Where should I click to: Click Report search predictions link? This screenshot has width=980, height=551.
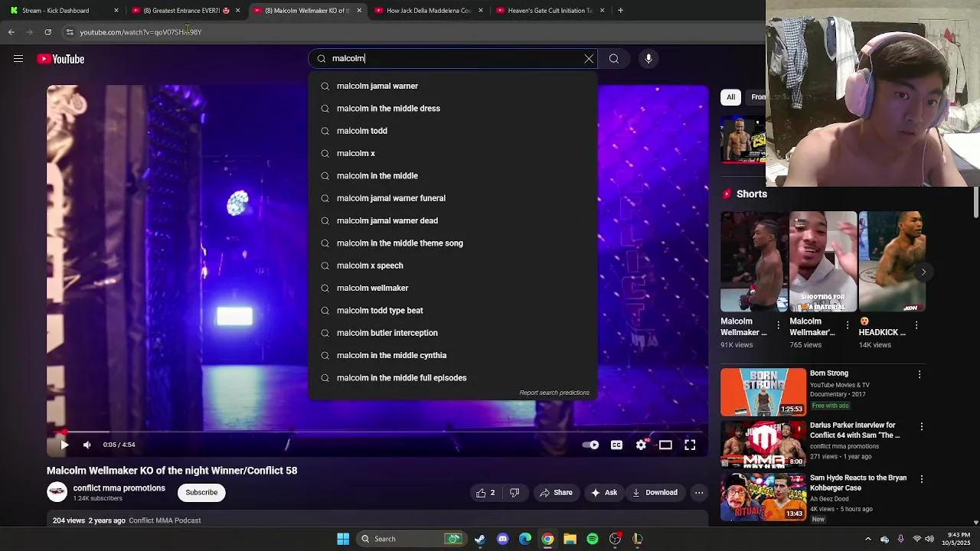(554, 393)
